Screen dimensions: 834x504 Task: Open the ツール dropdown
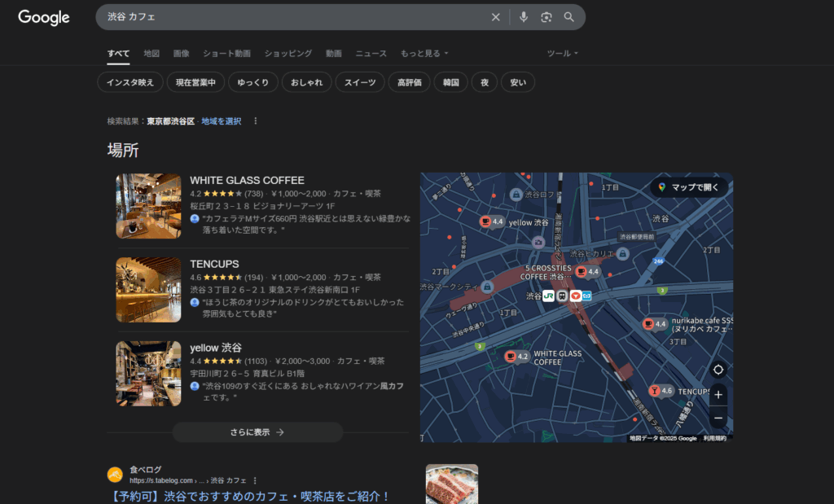(562, 54)
